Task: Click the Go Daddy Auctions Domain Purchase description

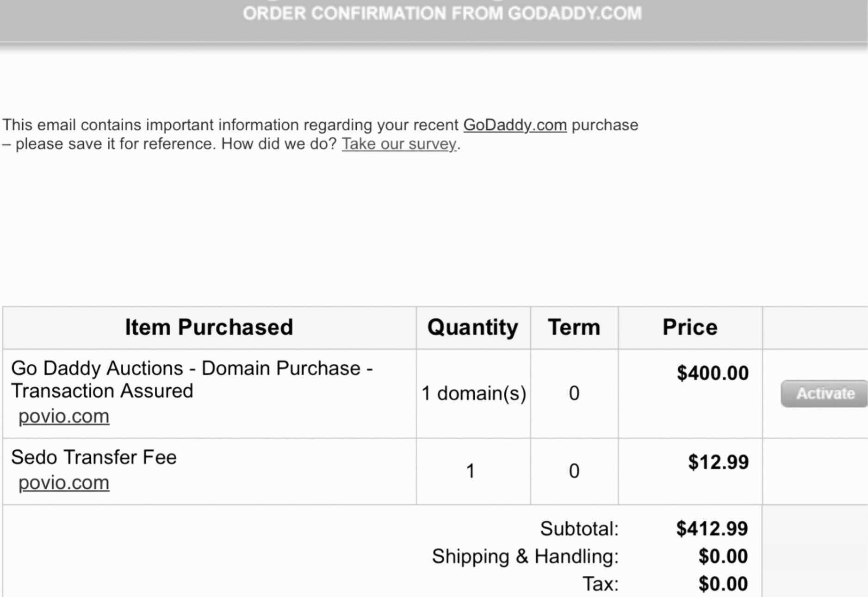Action: coord(192,379)
